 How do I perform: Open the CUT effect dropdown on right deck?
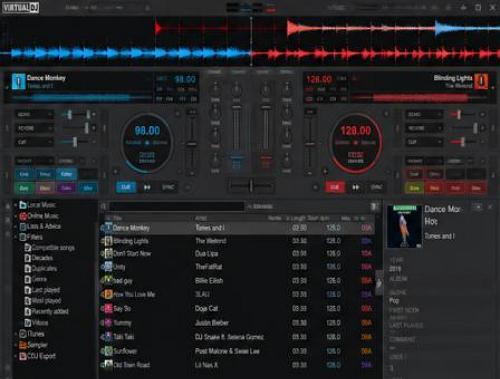(424, 142)
